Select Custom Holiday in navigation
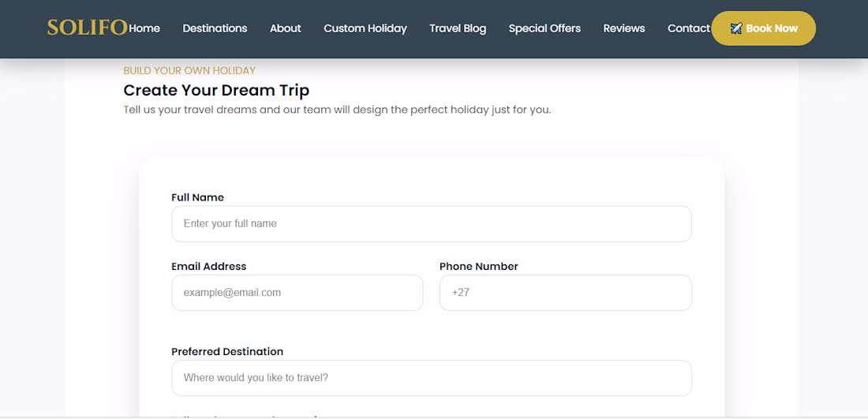The image size is (868, 419). point(365,28)
